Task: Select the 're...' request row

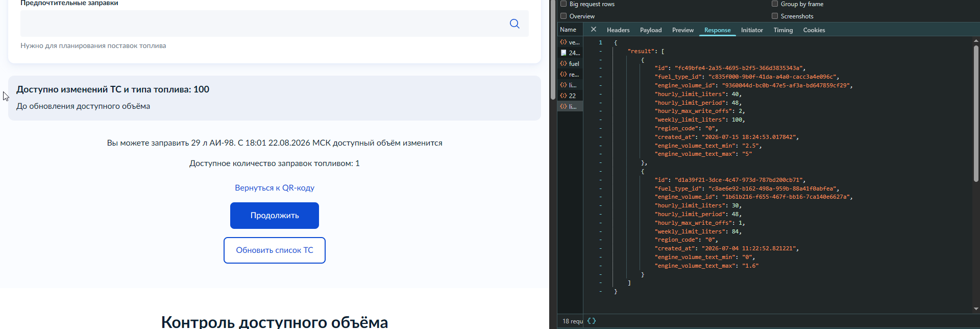Action: [x=570, y=75]
